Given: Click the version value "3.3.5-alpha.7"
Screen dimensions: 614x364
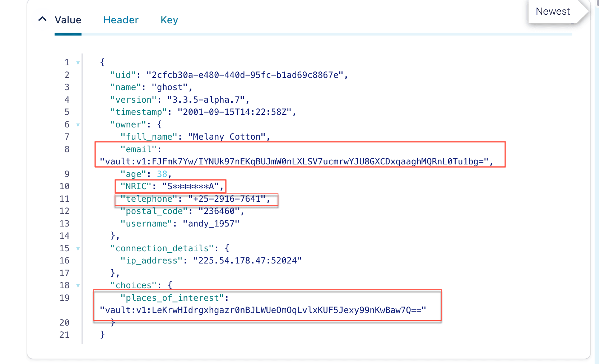Looking at the screenshot, I should (x=206, y=100).
